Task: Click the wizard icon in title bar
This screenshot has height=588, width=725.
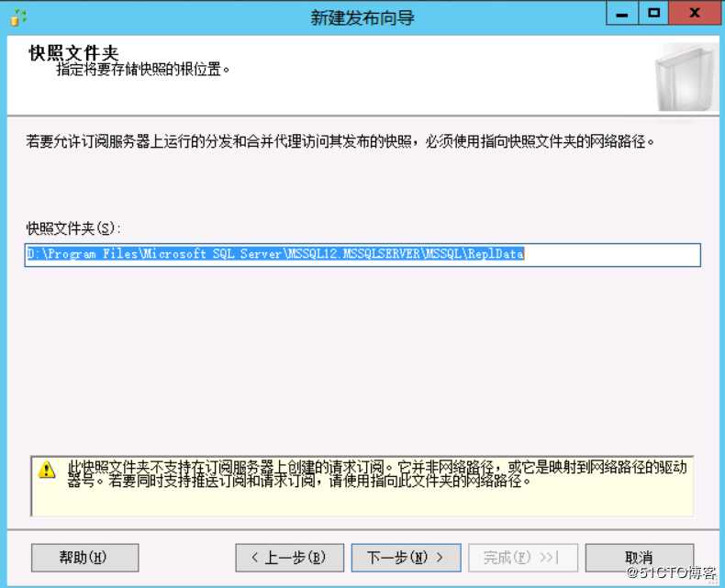Action: 17,17
